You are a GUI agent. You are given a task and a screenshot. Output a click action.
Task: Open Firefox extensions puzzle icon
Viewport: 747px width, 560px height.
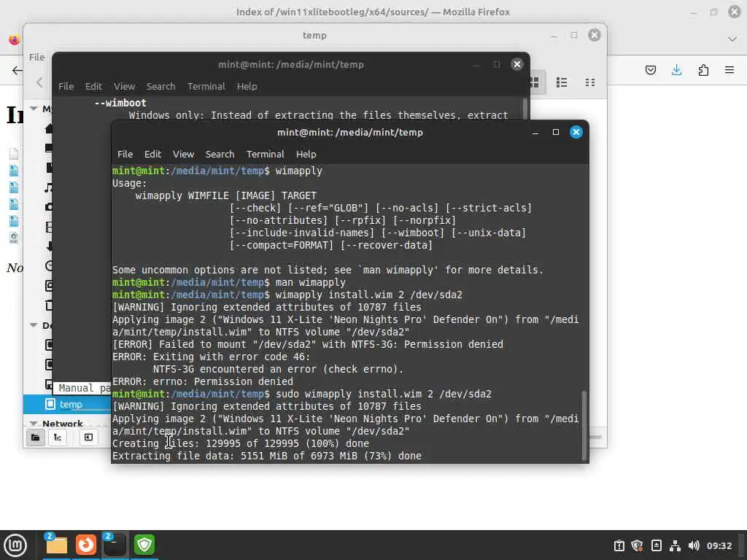(703, 71)
